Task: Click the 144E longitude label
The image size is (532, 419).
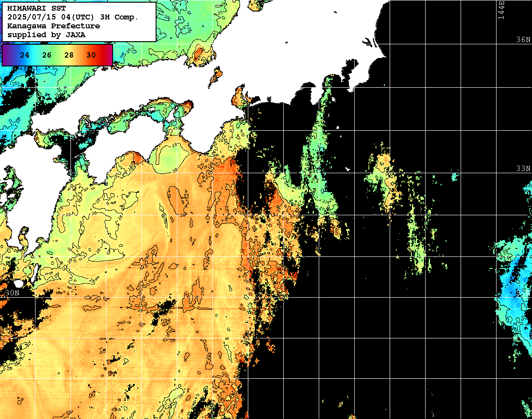Action: pyautogui.click(x=501, y=10)
